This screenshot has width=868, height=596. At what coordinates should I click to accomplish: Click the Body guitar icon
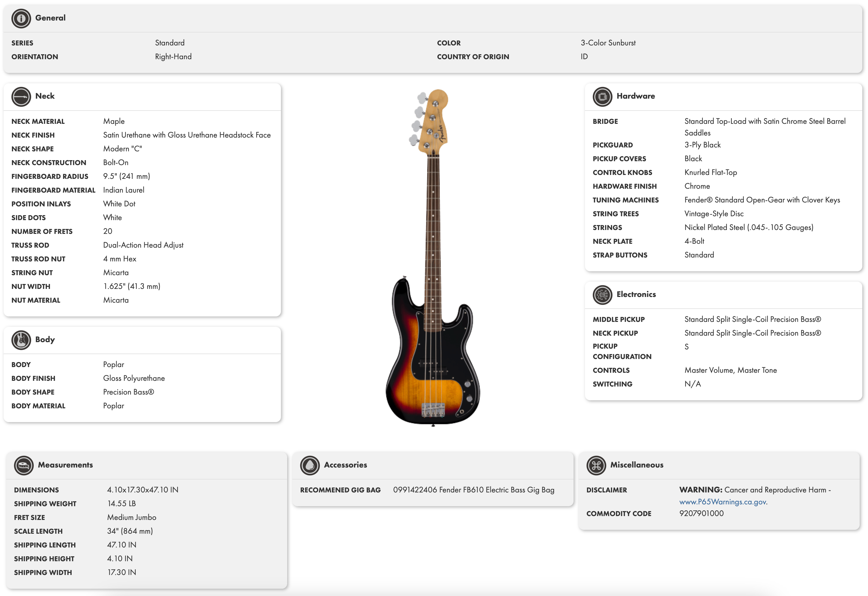(x=21, y=340)
